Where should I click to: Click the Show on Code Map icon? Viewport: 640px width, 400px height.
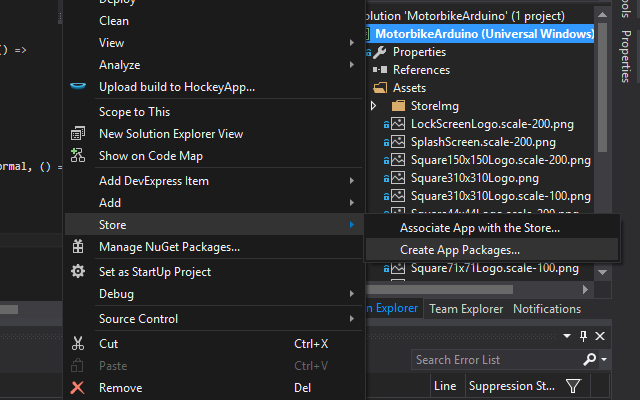(x=78, y=156)
